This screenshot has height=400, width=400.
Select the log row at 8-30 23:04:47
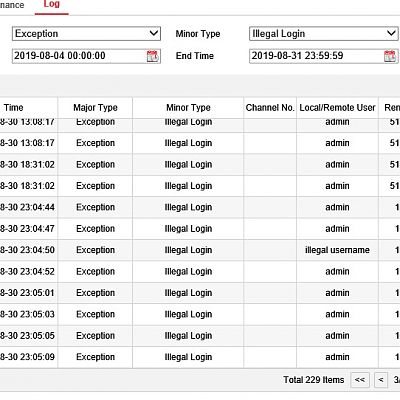[200, 229]
